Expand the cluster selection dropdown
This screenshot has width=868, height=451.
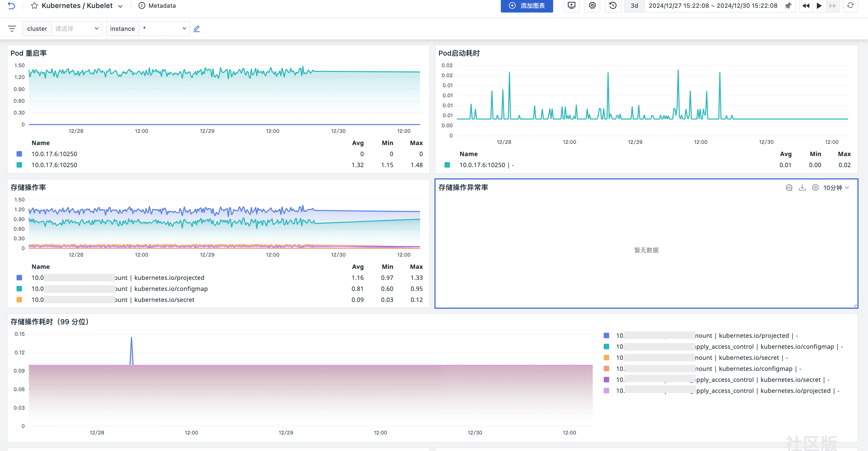point(77,29)
